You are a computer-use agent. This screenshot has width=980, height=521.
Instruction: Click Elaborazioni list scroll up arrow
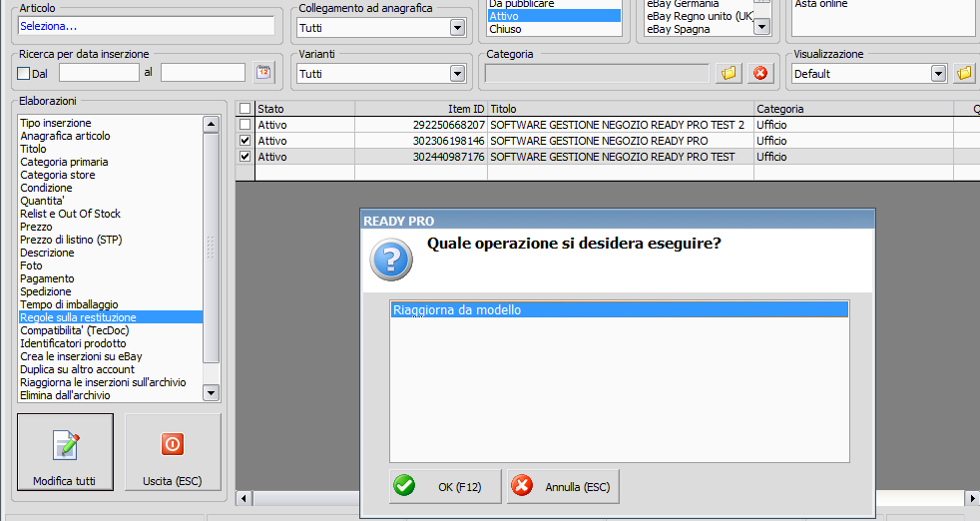tap(212, 124)
